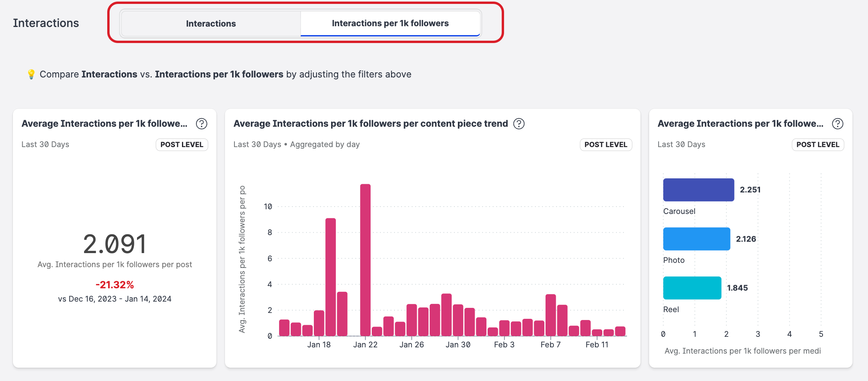Click the bar above the Feb 7 label
Screen dimensions: 868x381
[x=551, y=315]
